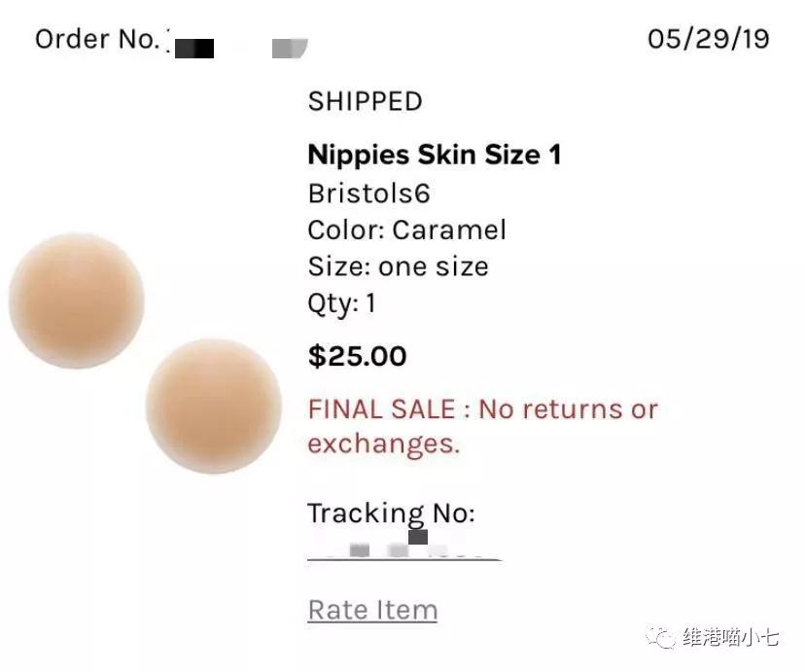Click the gray redacted order number block
805x672 pixels.
click(x=290, y=49)
